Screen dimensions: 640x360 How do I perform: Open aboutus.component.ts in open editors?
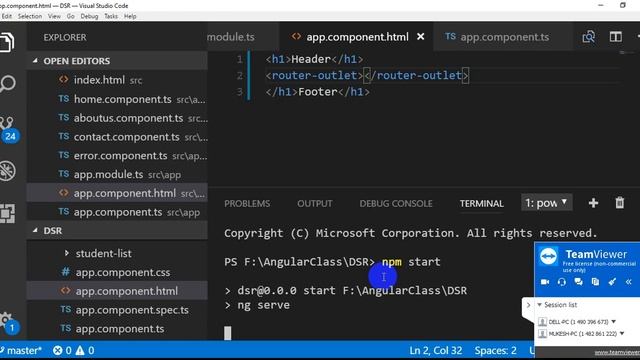pyautogui.click(x=117, y=118)
